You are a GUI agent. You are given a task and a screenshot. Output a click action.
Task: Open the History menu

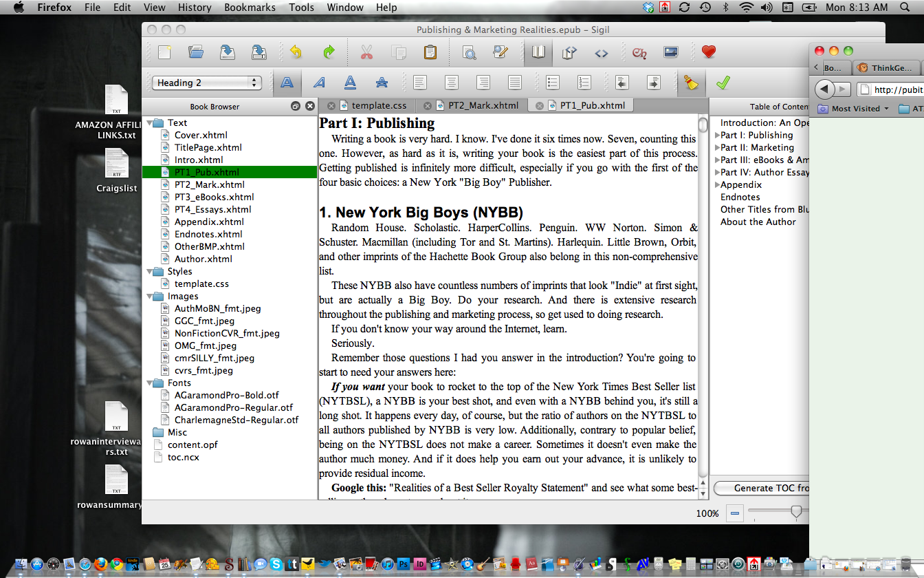point(195,8)
